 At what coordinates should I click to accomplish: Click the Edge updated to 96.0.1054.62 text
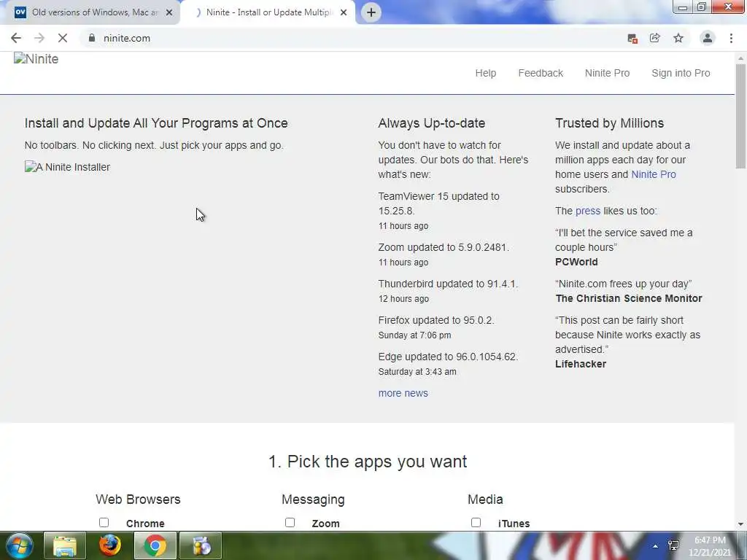click(448, 357)
